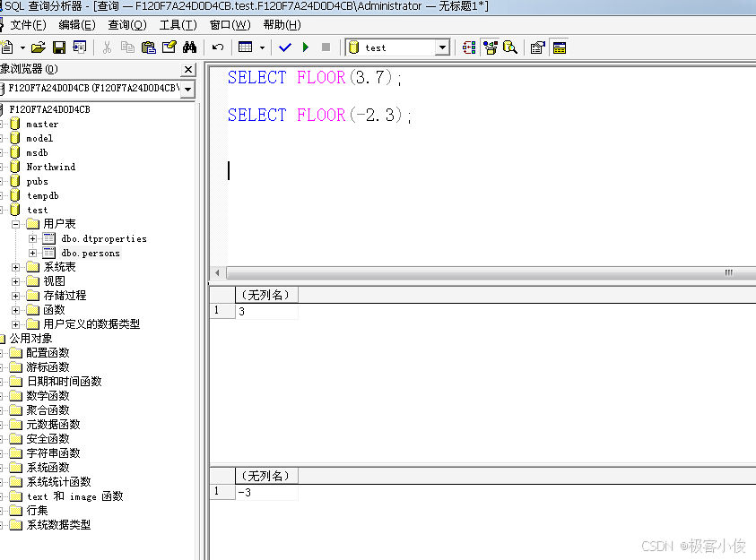Select the F120F7A24D0D4CB server node
756x560 pixels.
(x=49, y=109)
